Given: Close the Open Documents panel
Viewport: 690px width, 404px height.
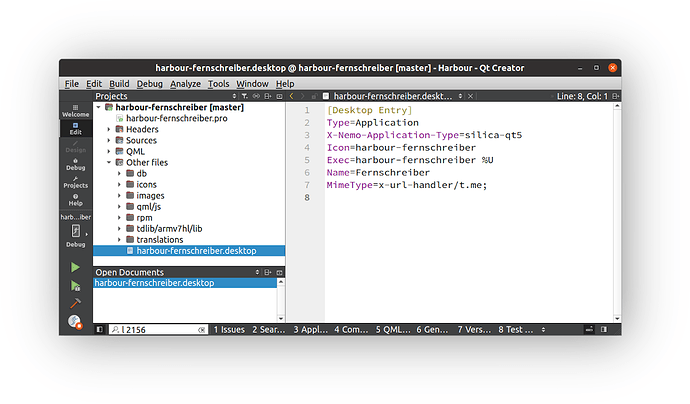Looking at the screenshot, I should pos(279,272).
